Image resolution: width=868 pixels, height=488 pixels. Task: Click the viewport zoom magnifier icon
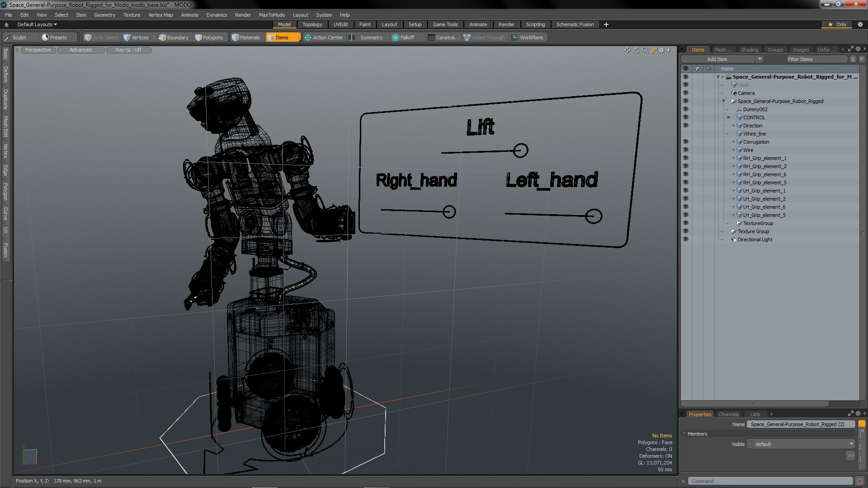(x=645, y=50)
